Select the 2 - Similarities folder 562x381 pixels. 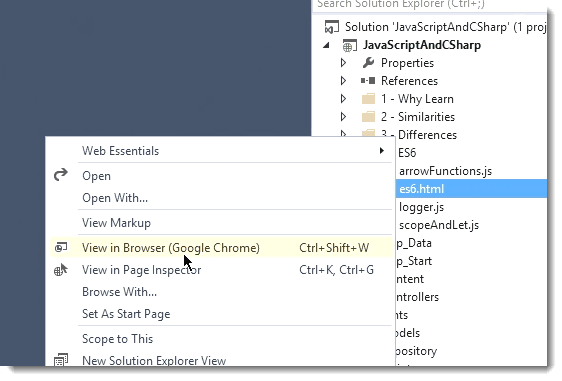tap(418, 117)
